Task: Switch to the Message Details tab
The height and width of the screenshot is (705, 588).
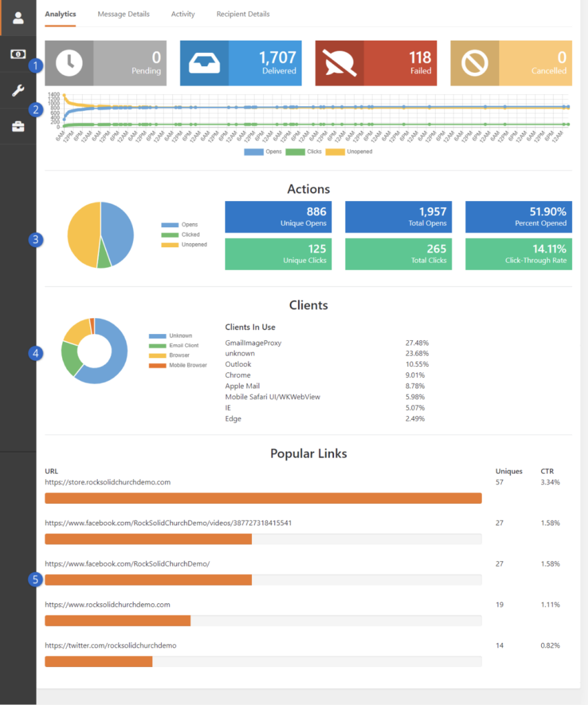Action: pos(123,14)
